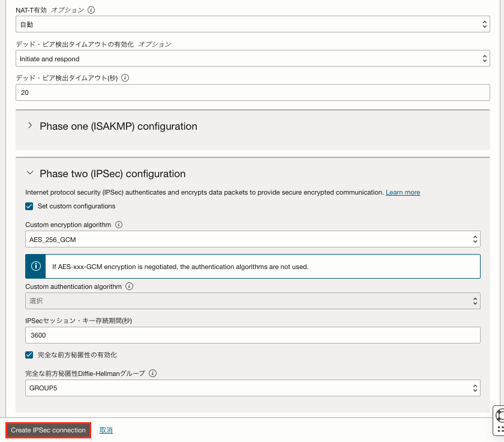Click info icon beside Custom encryption algorithm

[119, 225]
